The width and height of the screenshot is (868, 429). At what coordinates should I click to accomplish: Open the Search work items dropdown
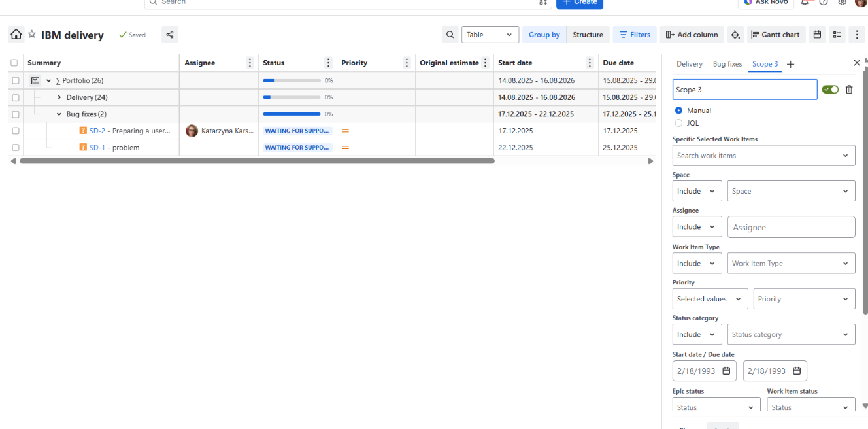point(763,156)
